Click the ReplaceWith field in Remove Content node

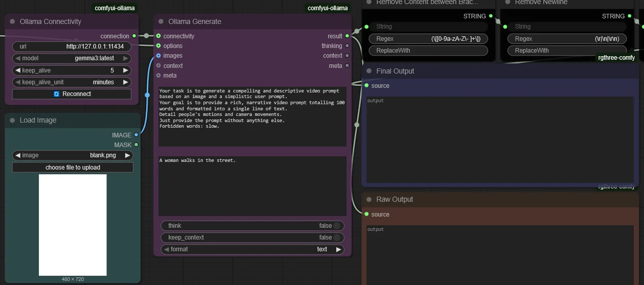(x=428, y=51)
